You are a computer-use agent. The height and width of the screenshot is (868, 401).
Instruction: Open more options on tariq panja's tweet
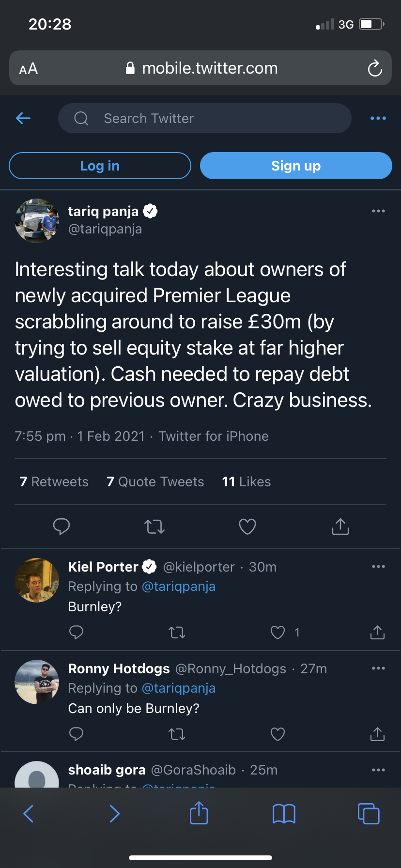pos(378,211)
